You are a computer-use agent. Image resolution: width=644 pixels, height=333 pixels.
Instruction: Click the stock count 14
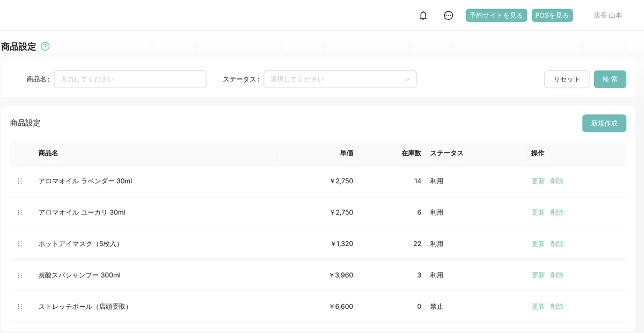click(x=418, y=181)
